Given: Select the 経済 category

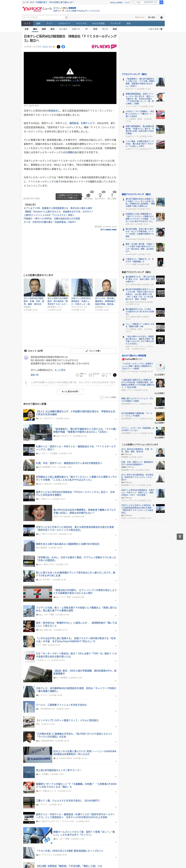Looking at the screenshot, I should [x=52, y=29].
